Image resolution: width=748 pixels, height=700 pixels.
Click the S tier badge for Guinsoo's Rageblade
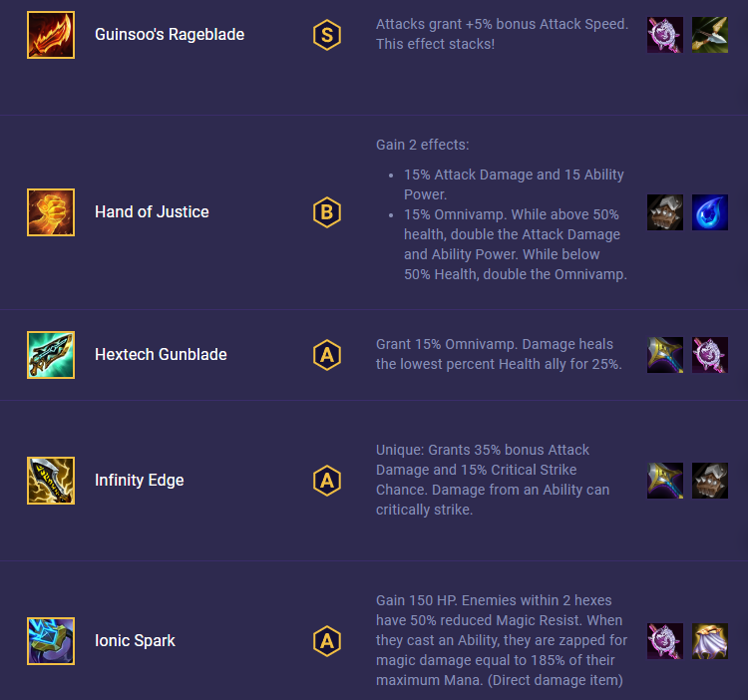(x=327, y=35)
